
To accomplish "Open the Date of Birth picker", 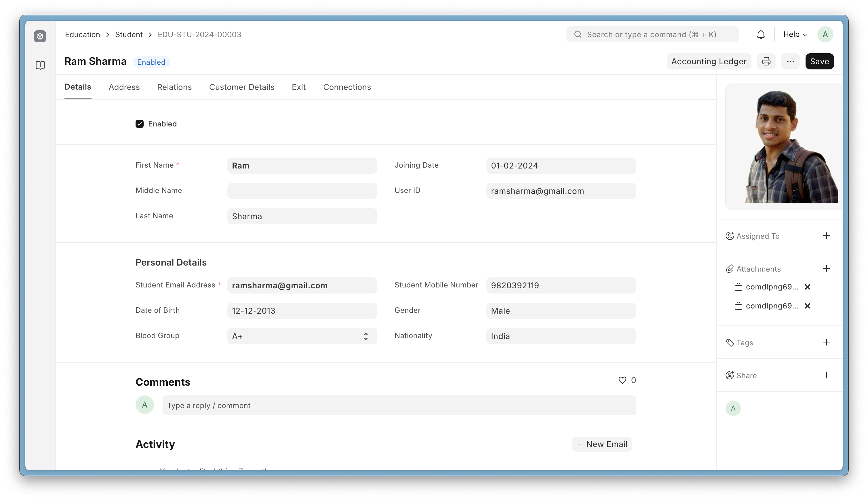I will tap(302, 311).
